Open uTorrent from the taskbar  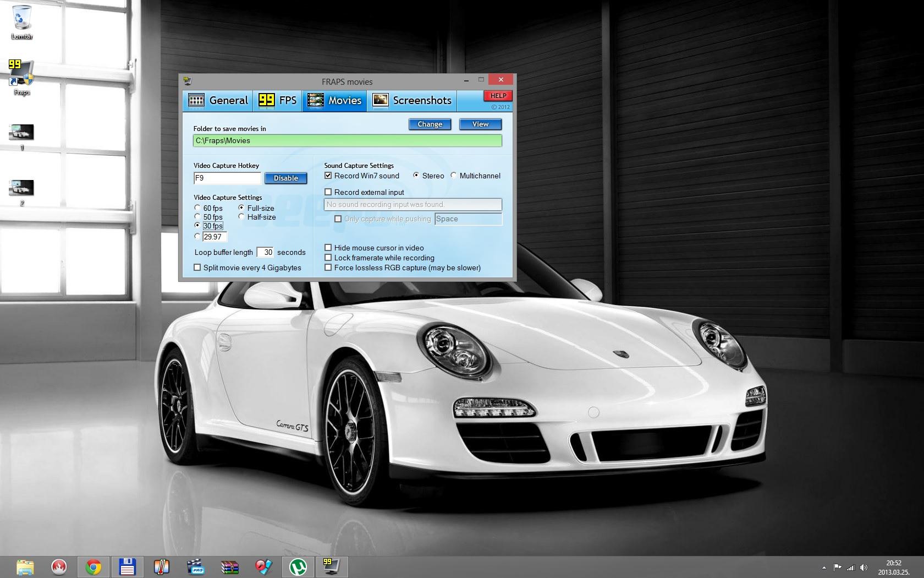pos(298,567)
